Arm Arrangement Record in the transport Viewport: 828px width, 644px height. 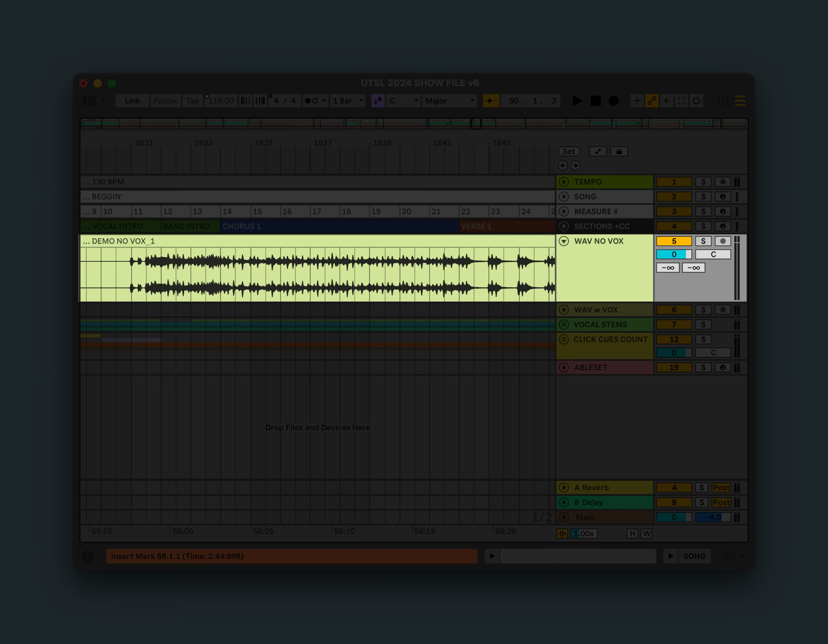(613, 101)
